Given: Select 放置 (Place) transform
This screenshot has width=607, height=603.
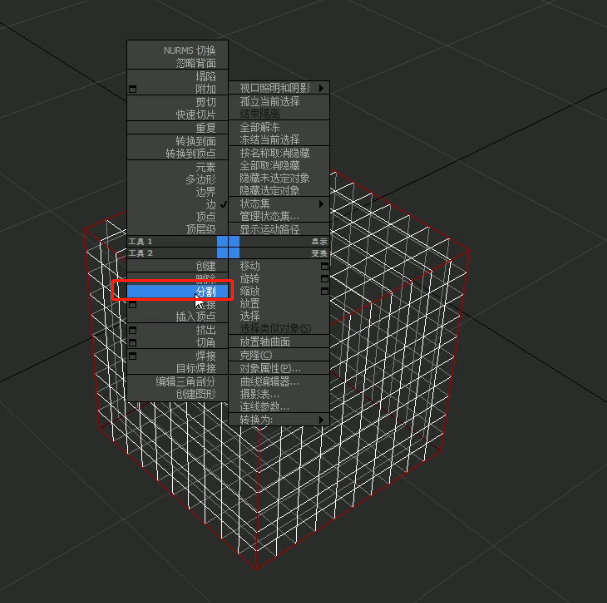Looking at the screenshot, I should pyautogui.click(x=250, y=303).
